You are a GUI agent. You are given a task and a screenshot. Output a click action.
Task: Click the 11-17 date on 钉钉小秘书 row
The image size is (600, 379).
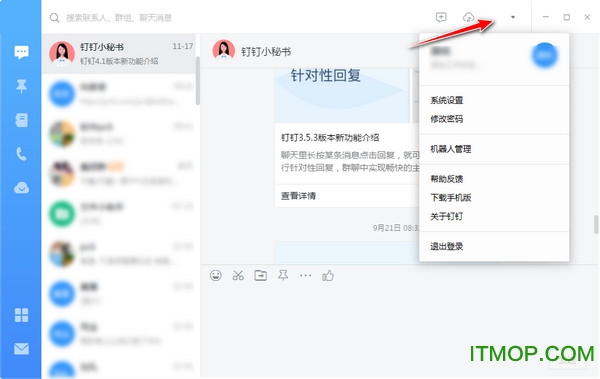pyautogui.click(x=183, y=46)
